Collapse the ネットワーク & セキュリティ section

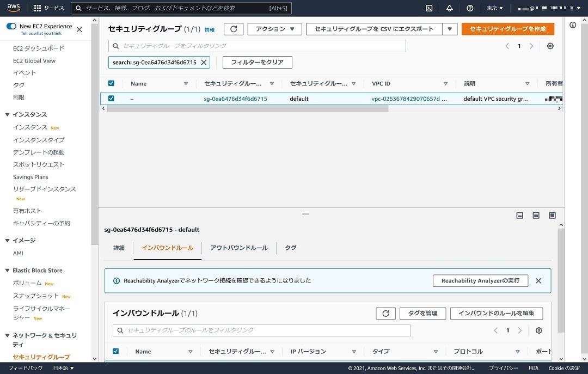(x=7, y=335)
